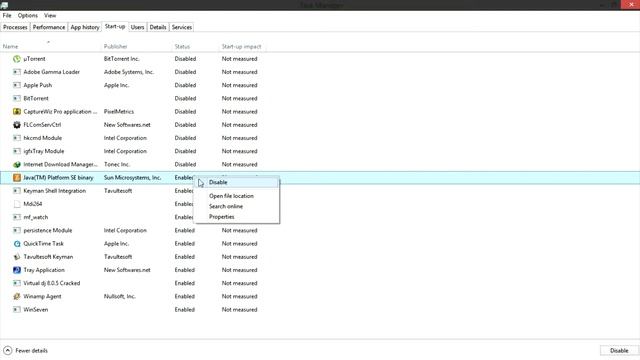Click the Java(TM) Platform SE binary icon
The image size is (640, 360).
(17, 178)
